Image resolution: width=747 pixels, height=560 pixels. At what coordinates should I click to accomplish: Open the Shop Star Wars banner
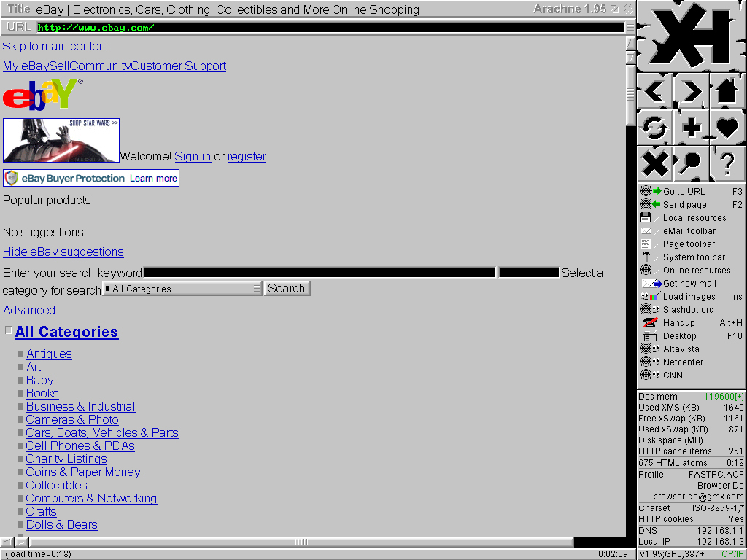[61, 141]
